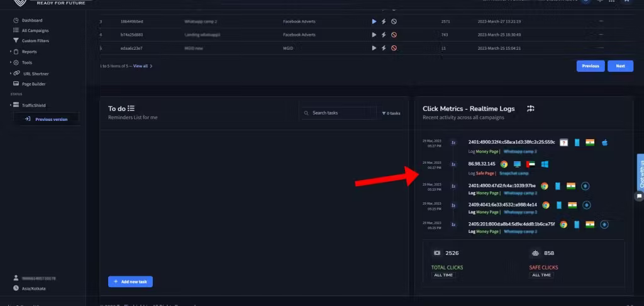
Task: Click the red Safe Page label
Action: tap(485, 173)
